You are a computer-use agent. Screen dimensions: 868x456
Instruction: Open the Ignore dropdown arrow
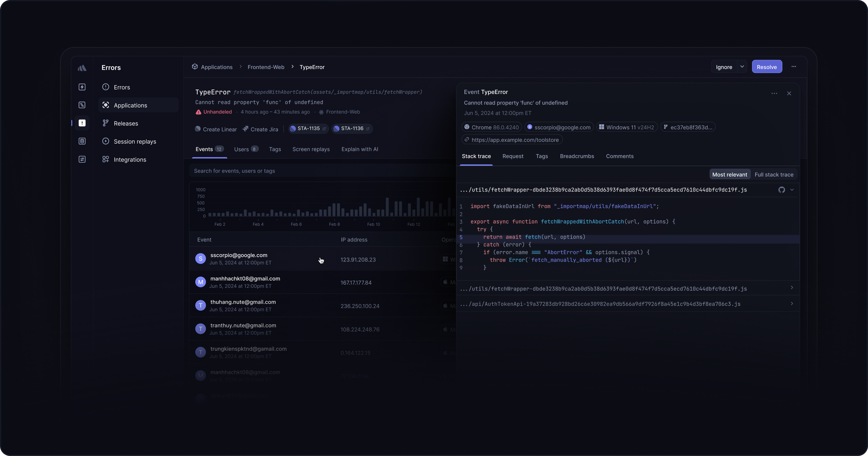click(x=742, y=67)
